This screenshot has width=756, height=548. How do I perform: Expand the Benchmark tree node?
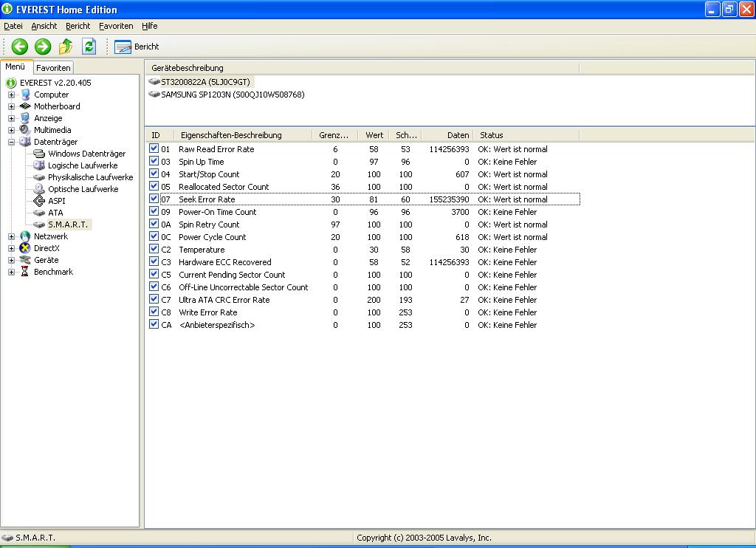pos(11,272)
